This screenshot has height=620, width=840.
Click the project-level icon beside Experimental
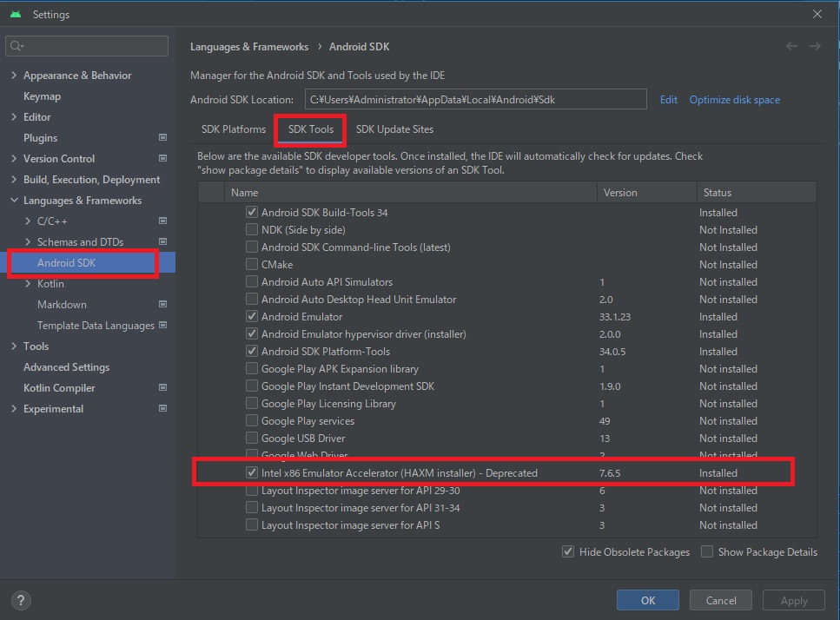click(162, 409)
